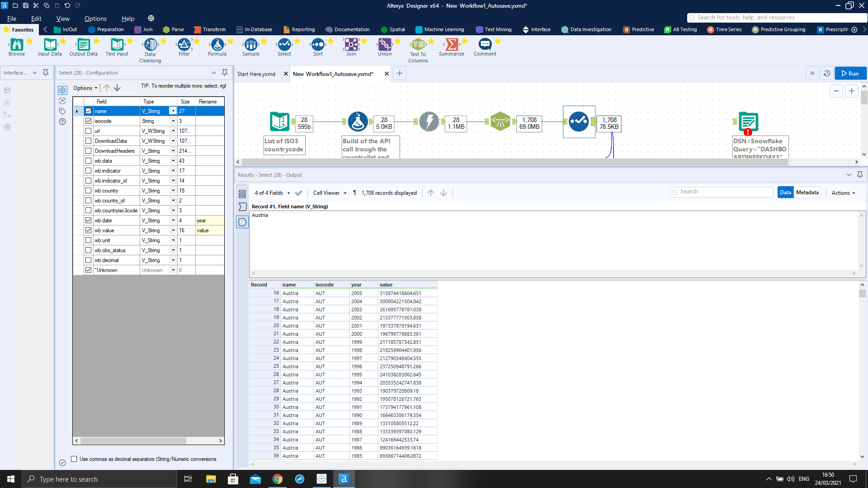The width and height of the screenshot is (868, 488).
Task: Switch results to Metadata view
Action: (x=807, y=192)
